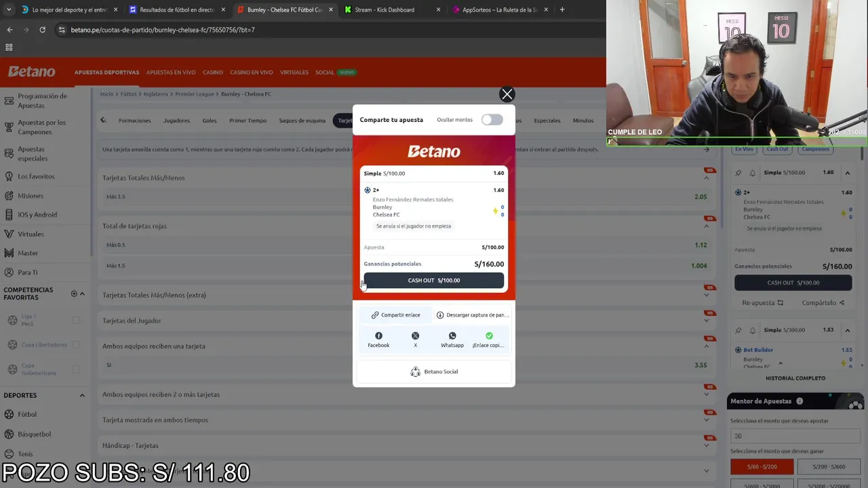Share bet via X icon
The width and height of the screenshot is (868, 488).
pos(415,335)
